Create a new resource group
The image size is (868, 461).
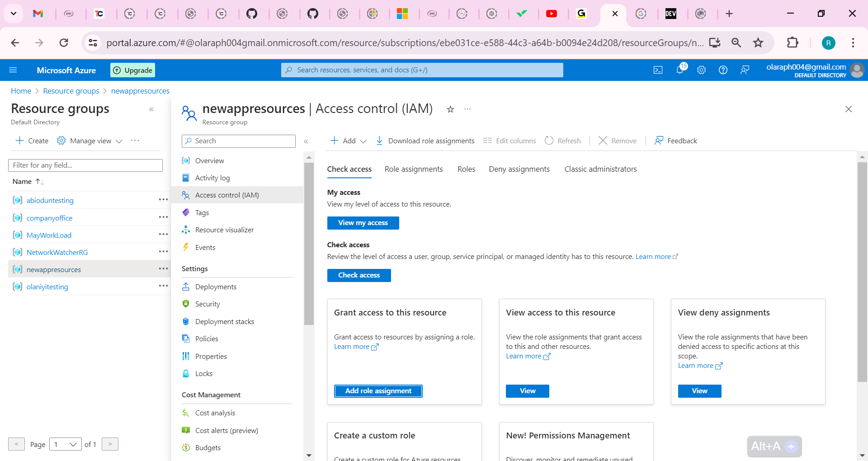[x=32, y=141]
